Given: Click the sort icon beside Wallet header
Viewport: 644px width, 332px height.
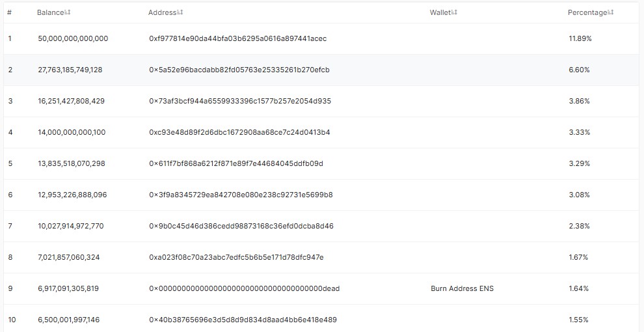Looking at the screenshot, I should (x=454, y=13).
